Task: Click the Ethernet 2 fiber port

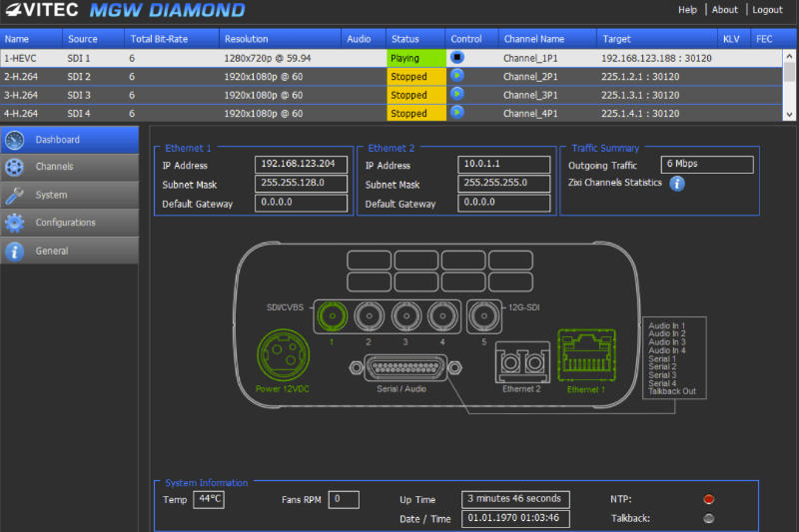Action: (522, 362)
